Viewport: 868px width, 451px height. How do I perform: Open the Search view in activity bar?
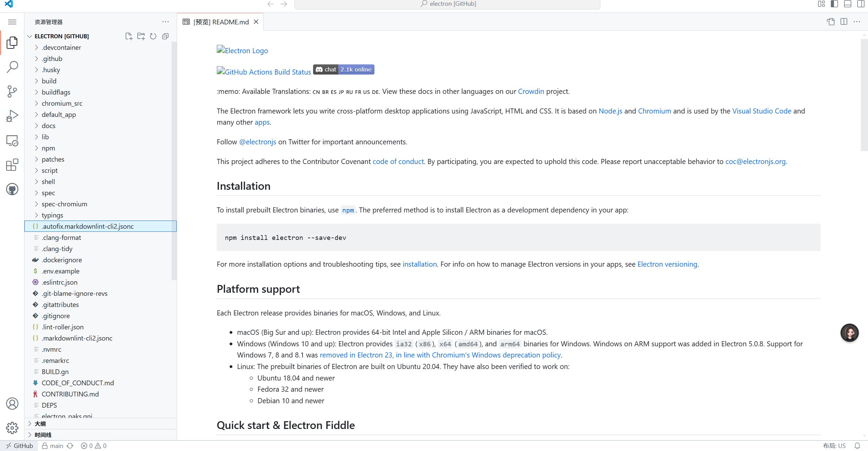(x=12, y=67)
